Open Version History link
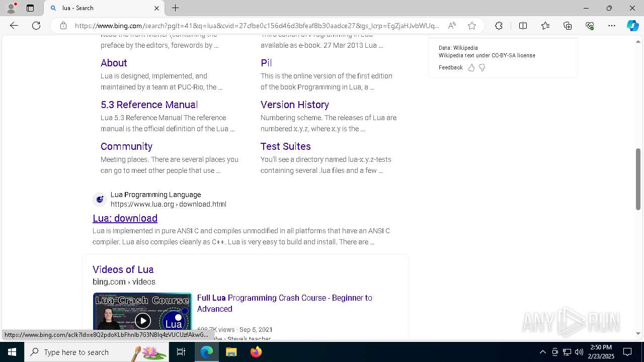 tap(295, 105)
